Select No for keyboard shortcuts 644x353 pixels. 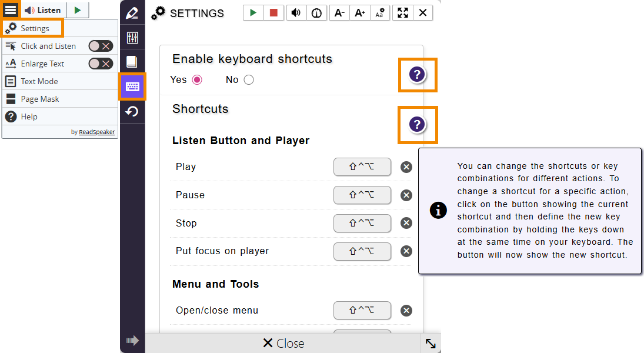tap(249, 80)
